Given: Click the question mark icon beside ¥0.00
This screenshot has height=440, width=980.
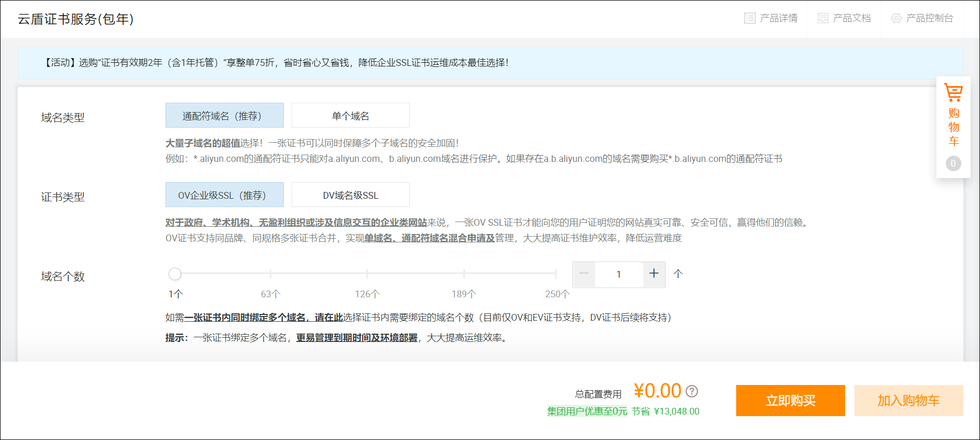Looking at the screenshot, I should (x=692, y=391).
